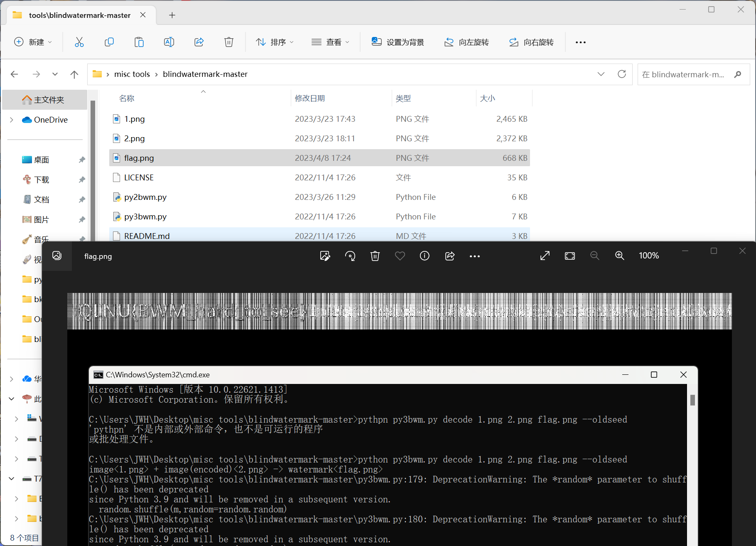
Task: Click the cmd.exe title bar icon
Action: (x=98, y=375)
